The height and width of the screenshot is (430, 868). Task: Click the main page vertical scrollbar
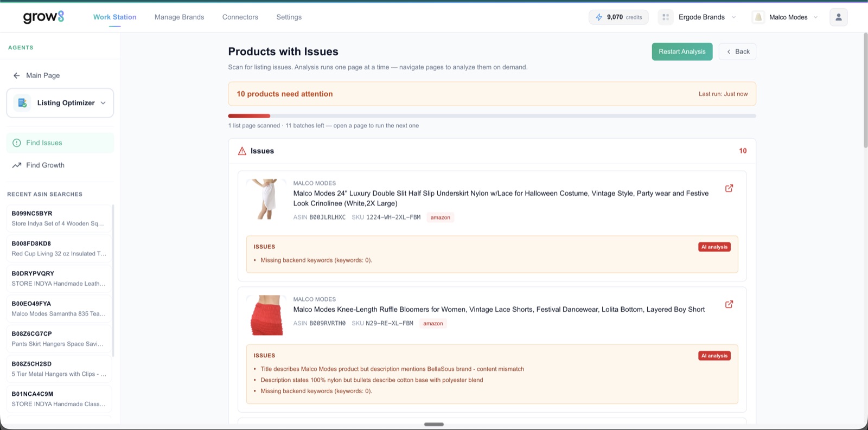point(865,90)
